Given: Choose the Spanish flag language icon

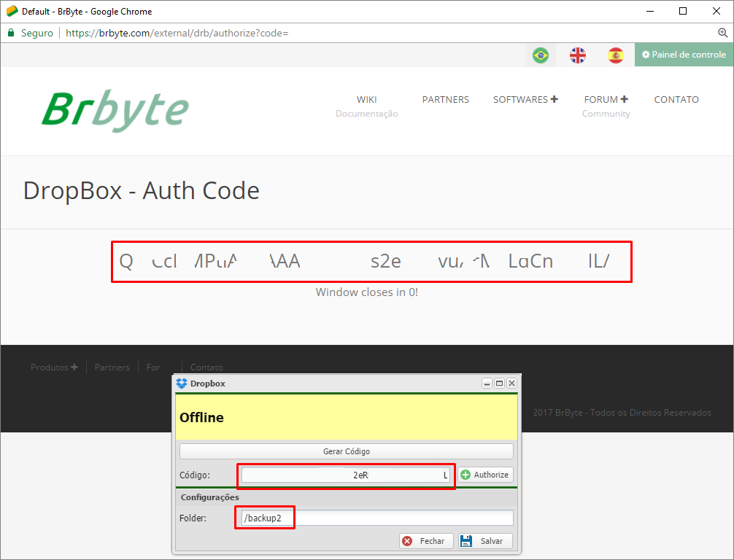Looking at the screenshot, I should [x=616, y=55].
